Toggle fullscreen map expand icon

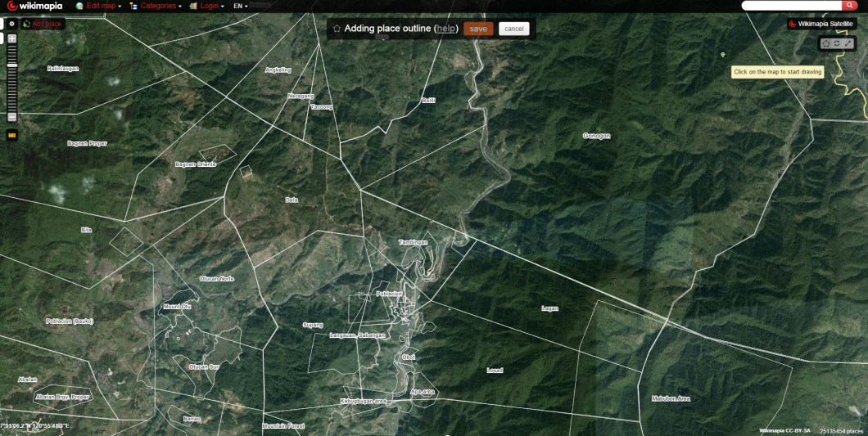(x=849, y=43)
